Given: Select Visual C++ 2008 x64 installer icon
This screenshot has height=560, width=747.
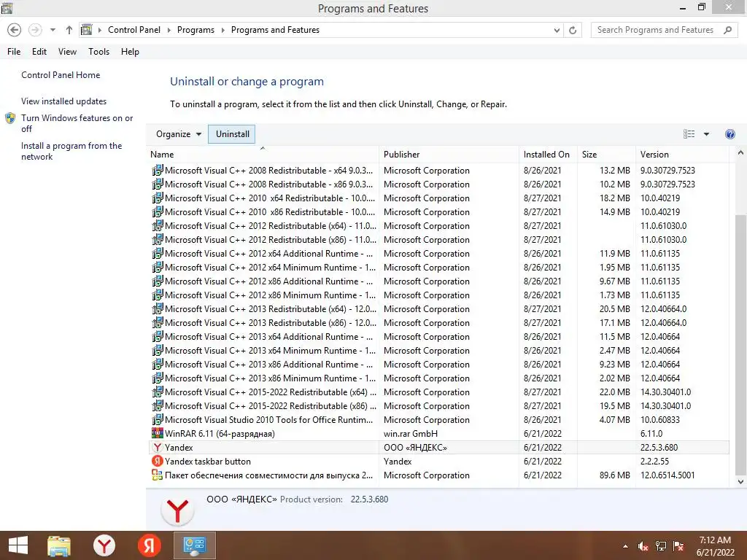Looking at the screenshot, I should click(158, 170).
